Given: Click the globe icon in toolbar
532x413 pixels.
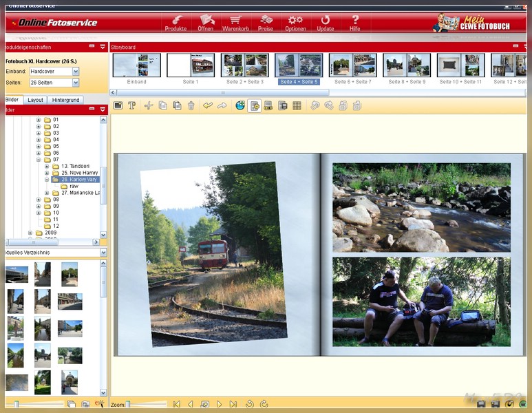Looking at the screenshot, I should coord(240,105).
